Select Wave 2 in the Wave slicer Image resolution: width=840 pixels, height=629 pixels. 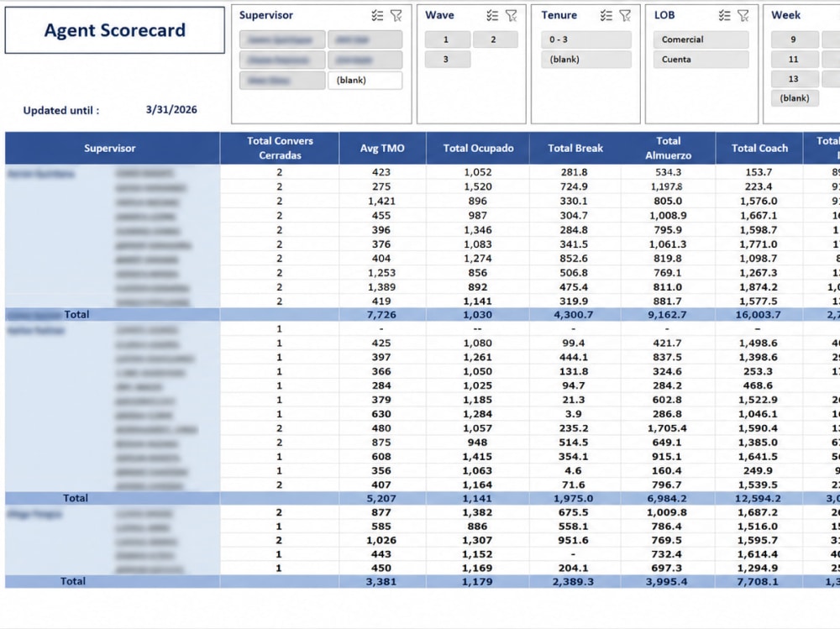pyautogui.click(x=495, y=39)
